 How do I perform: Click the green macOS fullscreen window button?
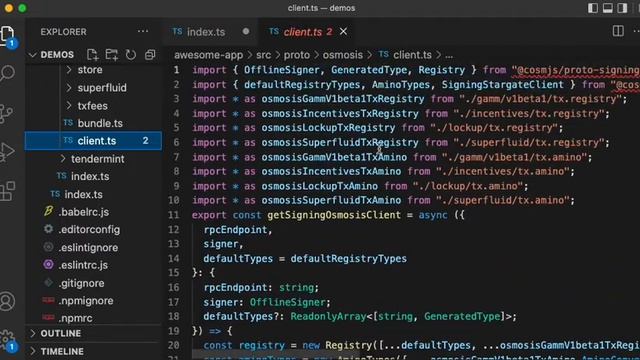pos(22,8)
